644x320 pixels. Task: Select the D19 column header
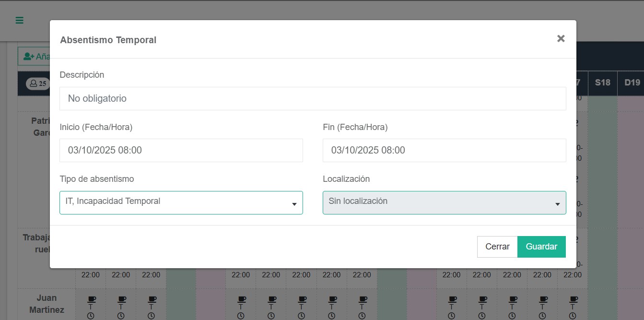pyautogui.click(x=632, y=83)
